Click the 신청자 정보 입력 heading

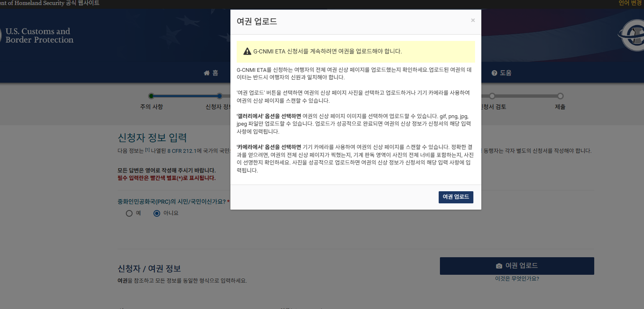click(152, 138)
